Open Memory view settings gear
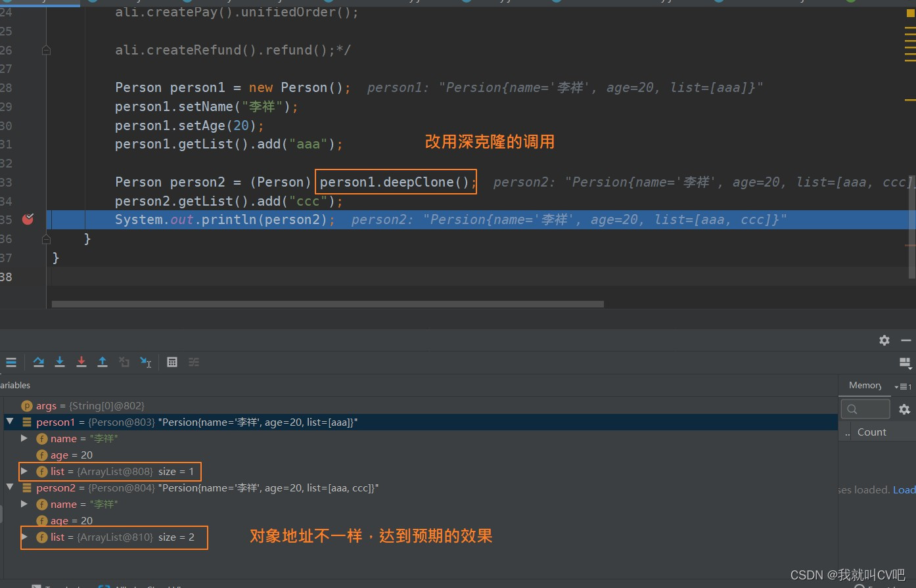This screenshot has width=916, height=588. (x=904, y=409)
